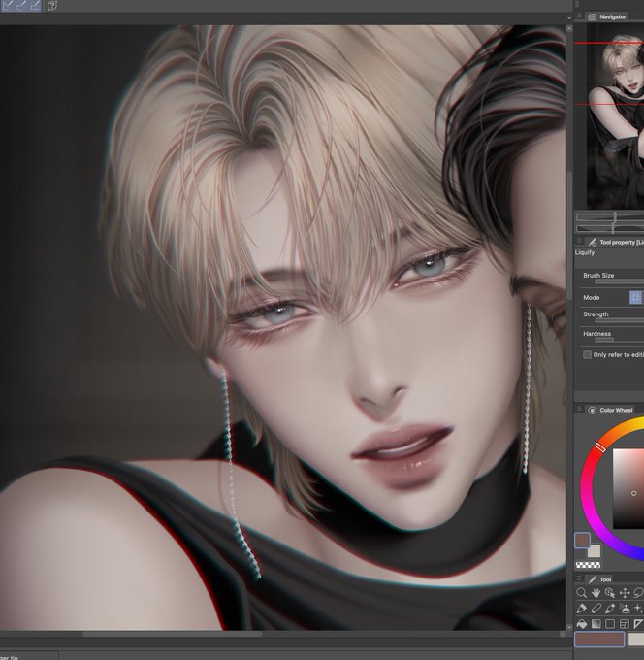The image size is (644, 660).
Task: Click the scroll right arrow below canvas
Action: tap(563, 634)
